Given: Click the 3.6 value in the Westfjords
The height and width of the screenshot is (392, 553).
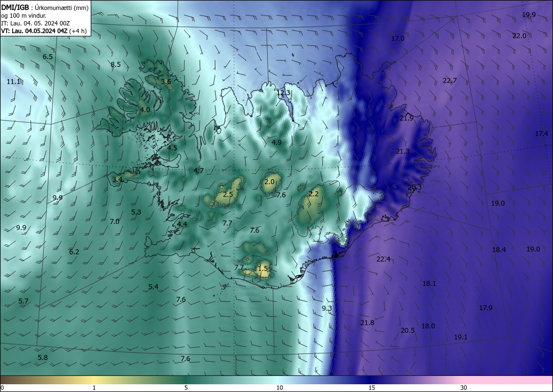Looking at the screenshot, I should [x=166, y=82].
